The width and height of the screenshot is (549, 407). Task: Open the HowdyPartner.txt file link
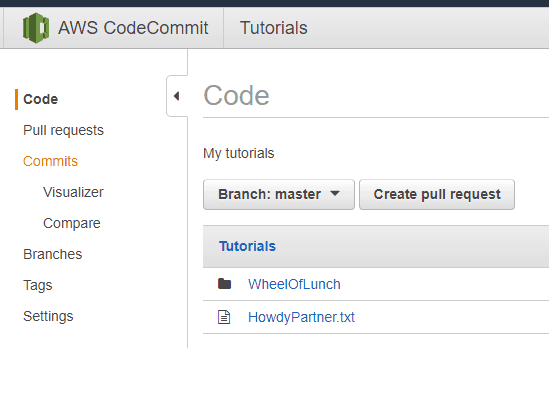click(x=301, y=317)
